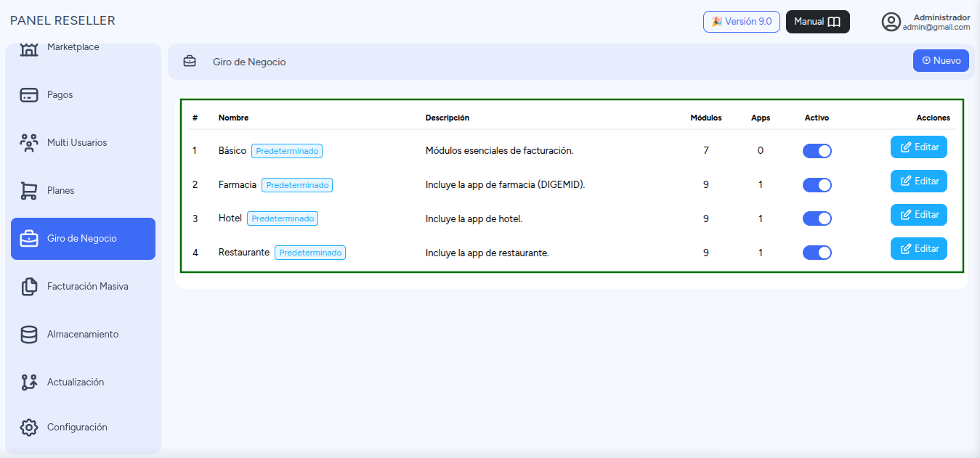Open the Configuración gear icon

tap(28, 428)
